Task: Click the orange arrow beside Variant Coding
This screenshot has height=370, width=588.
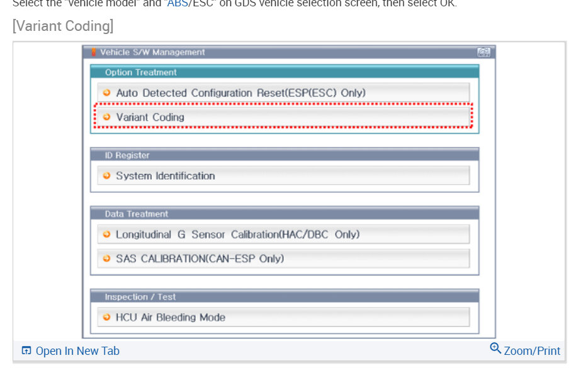Action: tap(106, 117)
